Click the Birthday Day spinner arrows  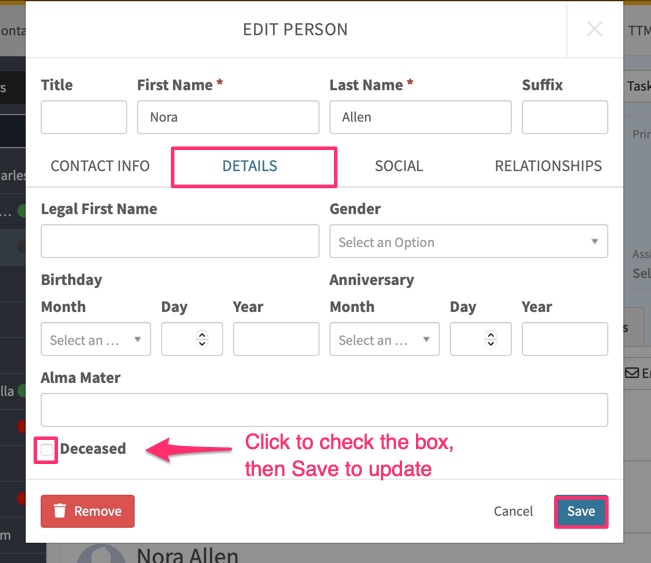[x=202, y=339]
